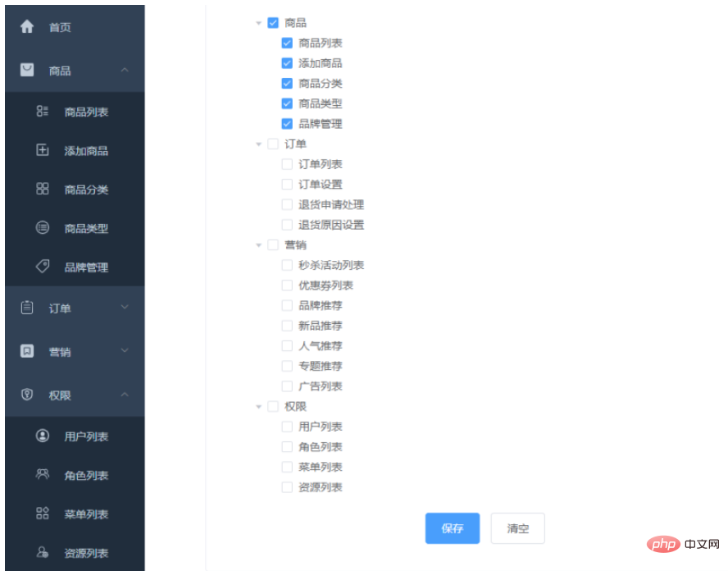Click the 菜单列表 grid-diamond icon
This screenshot has height=571, width=728.
tap(43, 514)
